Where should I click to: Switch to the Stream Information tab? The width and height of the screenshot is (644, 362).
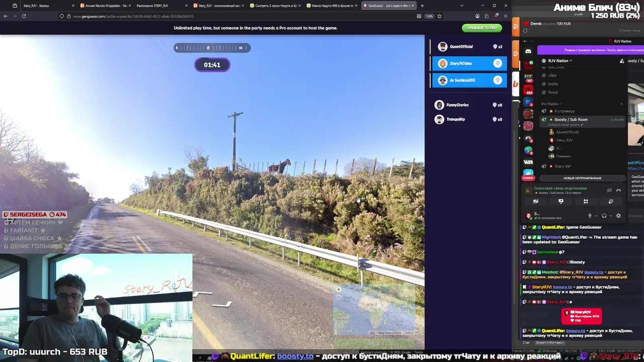549,343
